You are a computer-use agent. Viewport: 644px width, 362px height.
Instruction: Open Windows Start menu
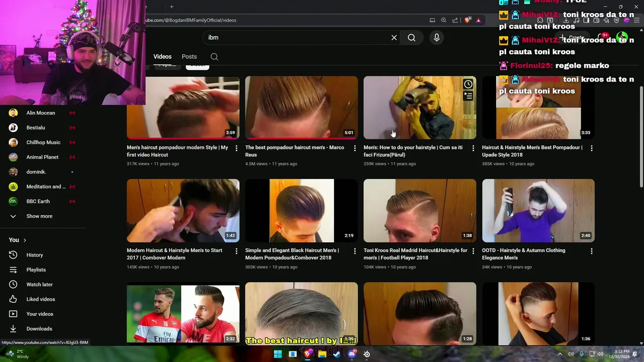click(278, 354)
